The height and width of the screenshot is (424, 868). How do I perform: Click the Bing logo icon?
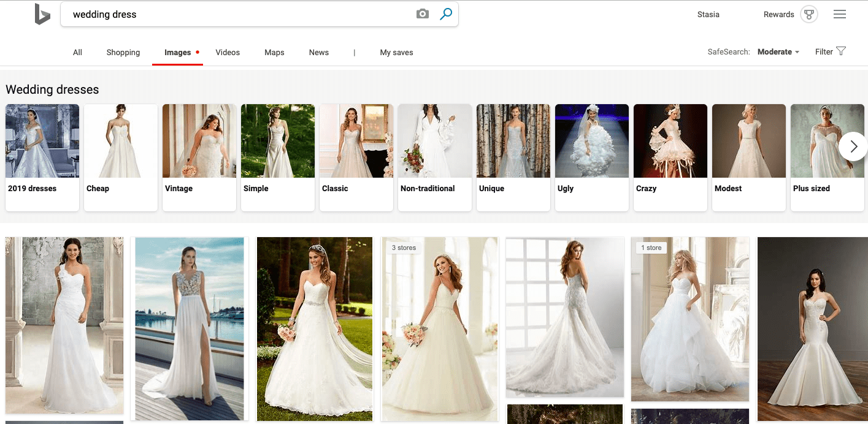click(42, 14)
